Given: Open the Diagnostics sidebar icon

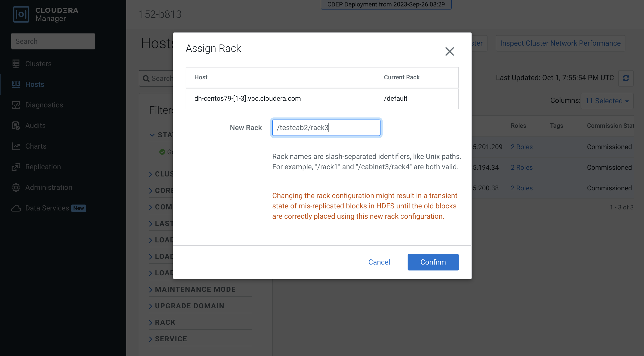Looking at the screenshot, I should coord(16,105).
